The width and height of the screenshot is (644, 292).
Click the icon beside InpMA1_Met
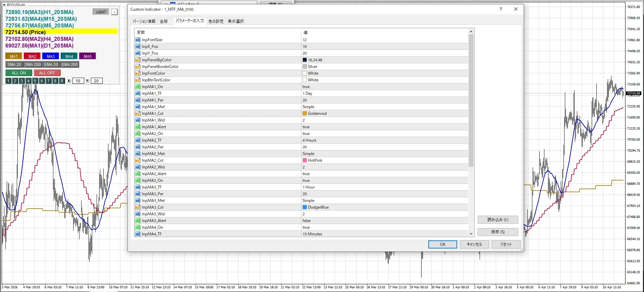[x=138, y=107]
